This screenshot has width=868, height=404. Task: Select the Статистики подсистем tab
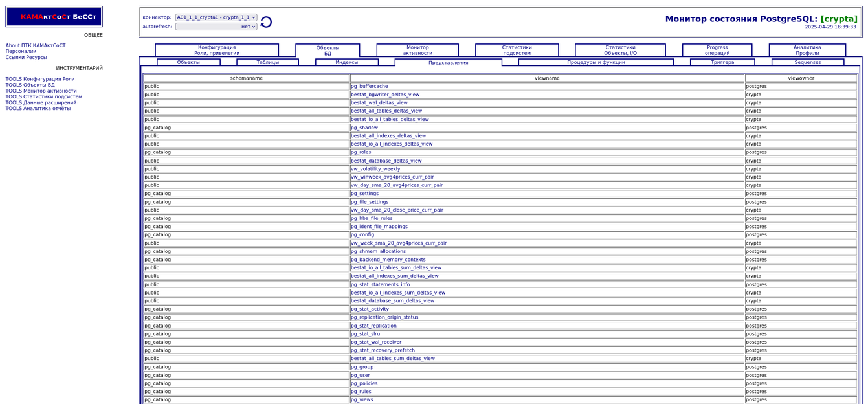click(x=517, y=50)
